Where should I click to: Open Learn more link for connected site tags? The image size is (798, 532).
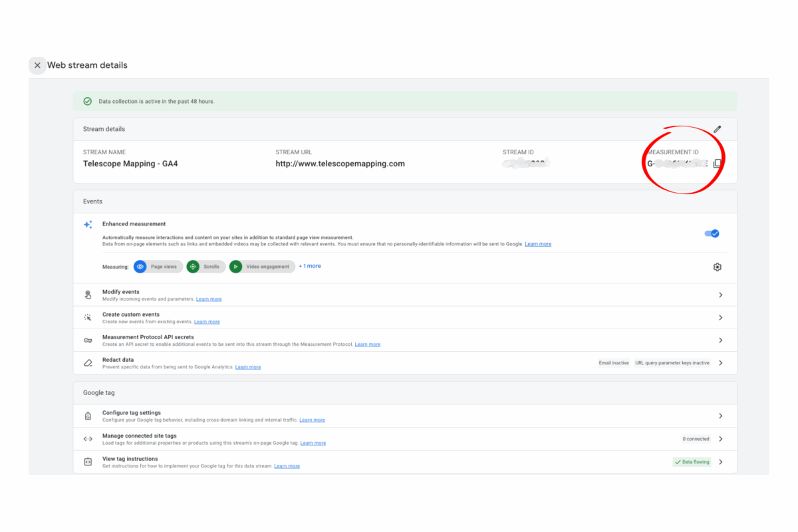click(x=313, y=443)
